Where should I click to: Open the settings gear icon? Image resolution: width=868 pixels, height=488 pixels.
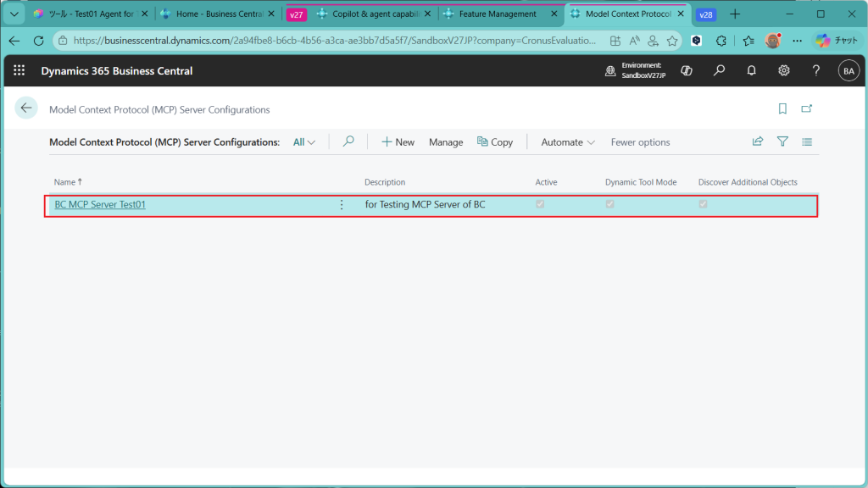pyautogui.click(x=784, y=71)
